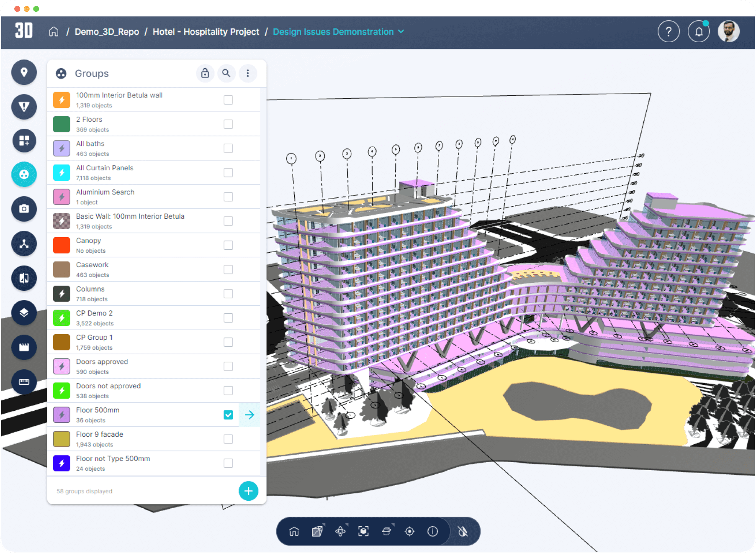The width and height of the screenshot is (756, 553).
Task: Open the Measure ruler tool in sidebar
Action: pos(24,381)
